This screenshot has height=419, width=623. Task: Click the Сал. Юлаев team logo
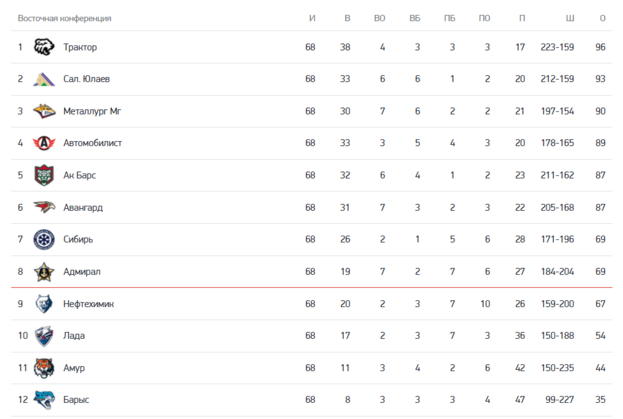(x=44, y=79)
